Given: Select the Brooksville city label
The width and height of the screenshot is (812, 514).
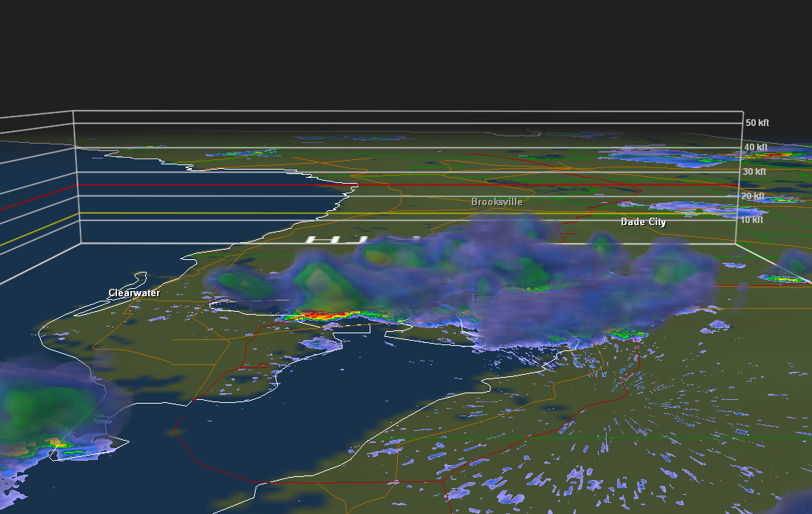Looking at the screenshot, I should pos(496,202).
